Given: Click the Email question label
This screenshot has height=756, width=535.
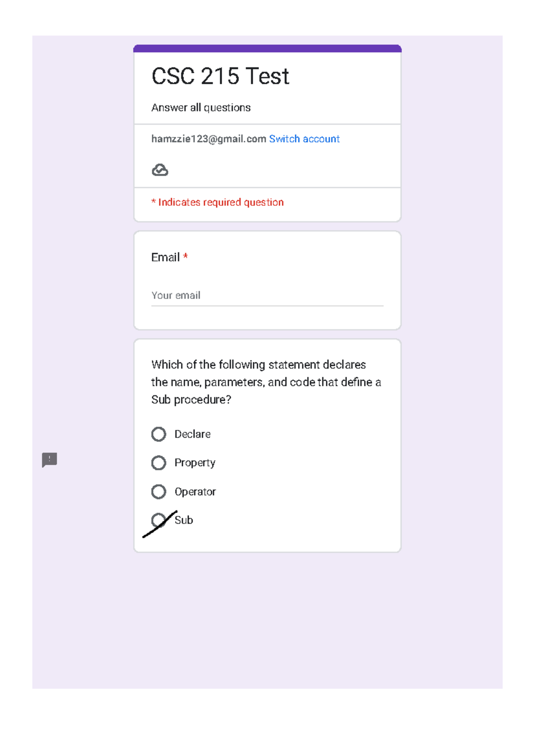Looking at the screenshot, I should [x=165, y=257].
